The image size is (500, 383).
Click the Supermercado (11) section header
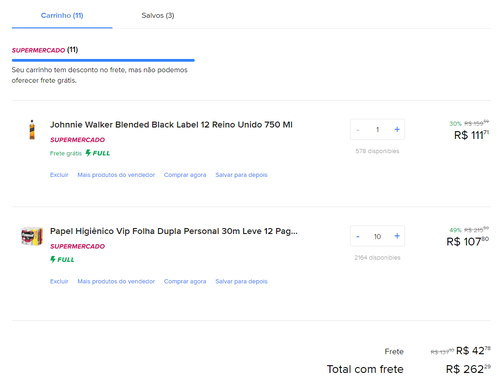45,50
